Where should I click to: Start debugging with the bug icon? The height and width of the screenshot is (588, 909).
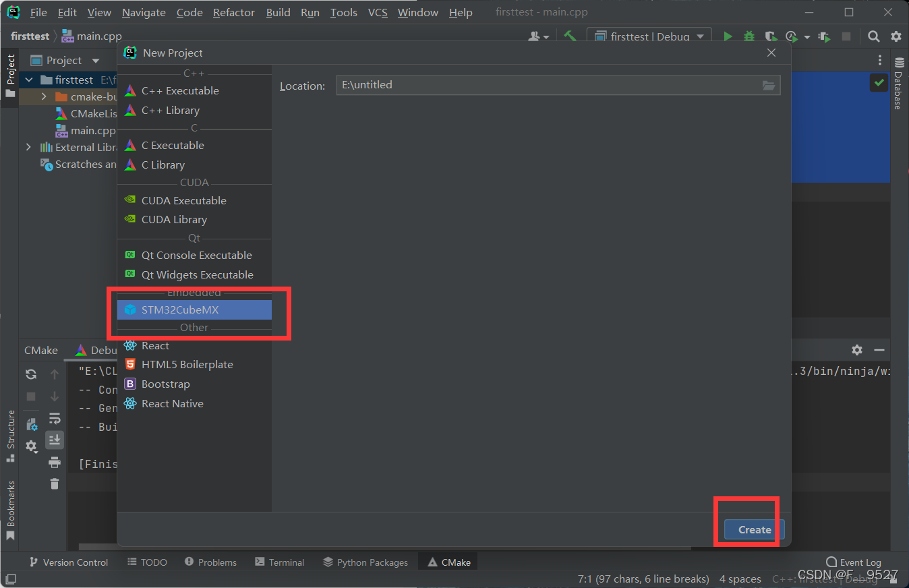click(749, 36)
